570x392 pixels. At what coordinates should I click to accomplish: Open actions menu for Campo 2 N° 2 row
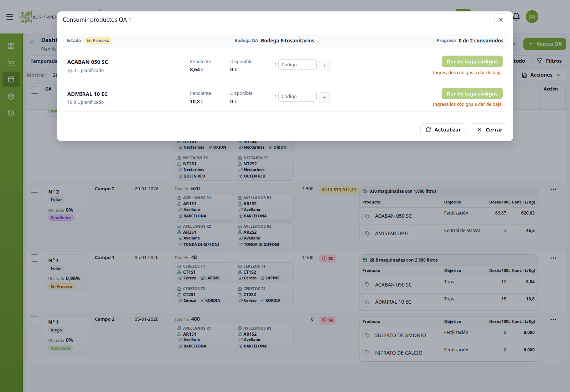(x=553, y=189)
